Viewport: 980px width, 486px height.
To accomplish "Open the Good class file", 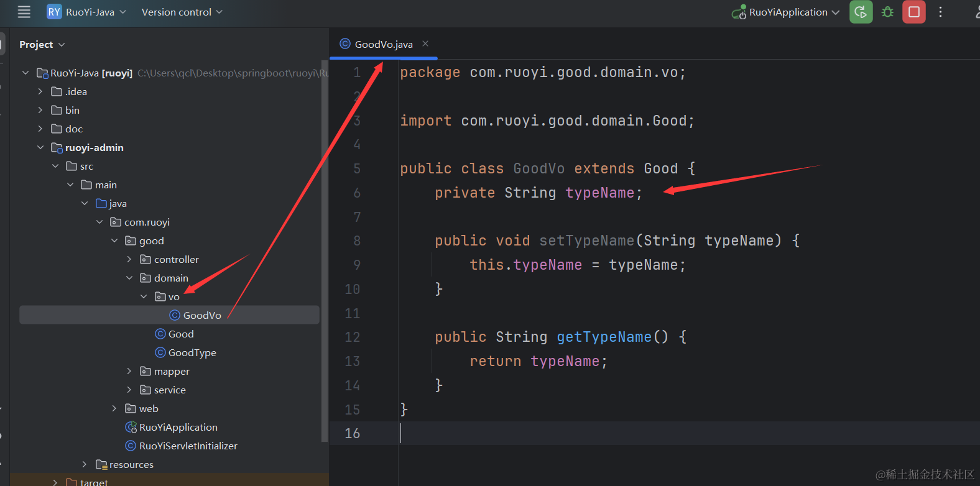I will tap(180, 334).
